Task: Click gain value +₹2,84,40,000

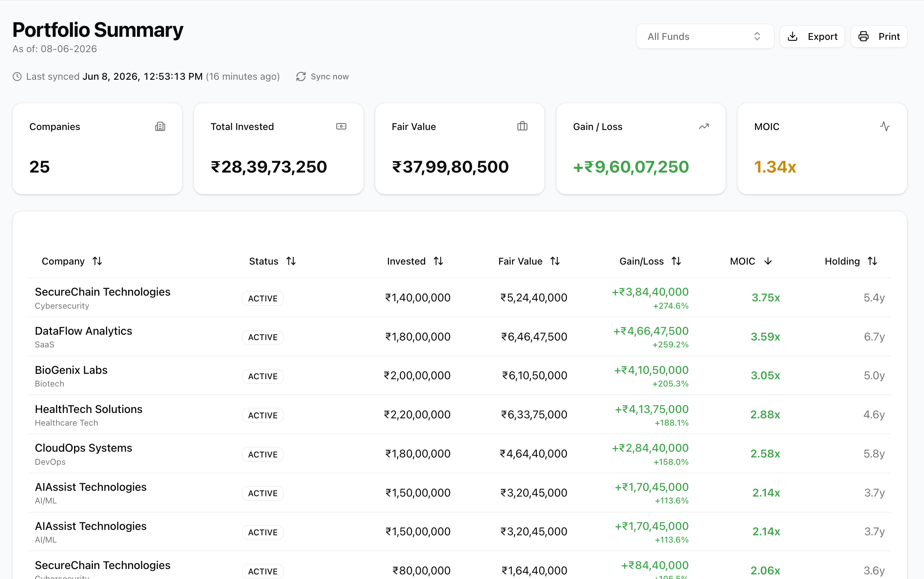Action: coord(650,448)
